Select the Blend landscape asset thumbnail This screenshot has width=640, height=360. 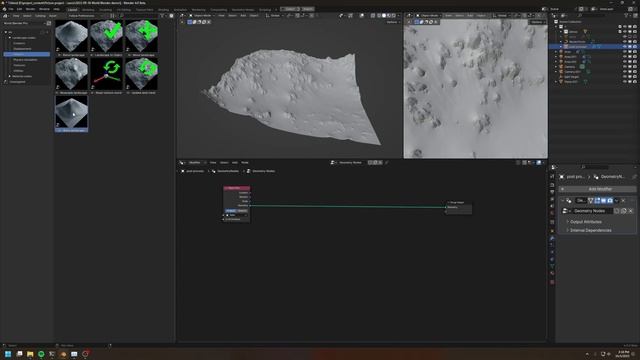pos(71,36)
